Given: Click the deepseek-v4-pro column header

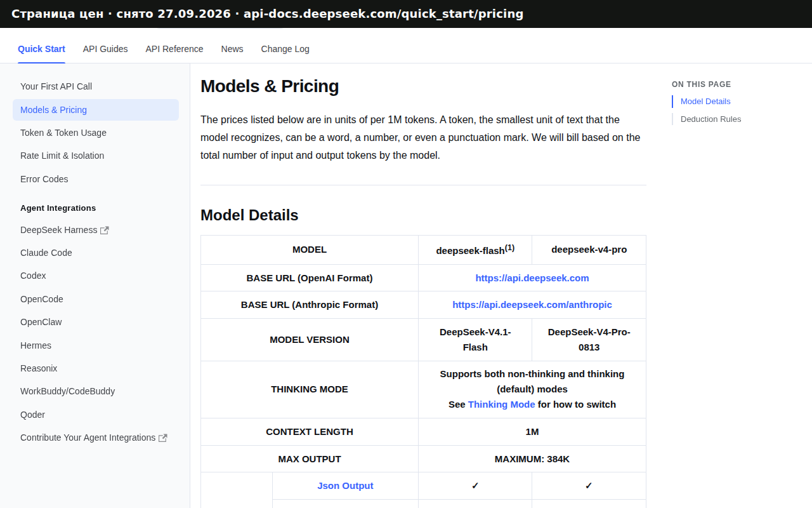Looking at the screenshot, I should 589,250.
